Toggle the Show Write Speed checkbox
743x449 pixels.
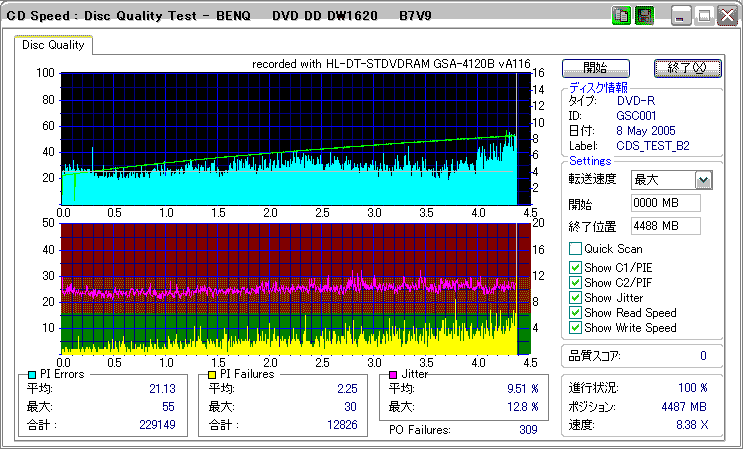tap(575, 328)
